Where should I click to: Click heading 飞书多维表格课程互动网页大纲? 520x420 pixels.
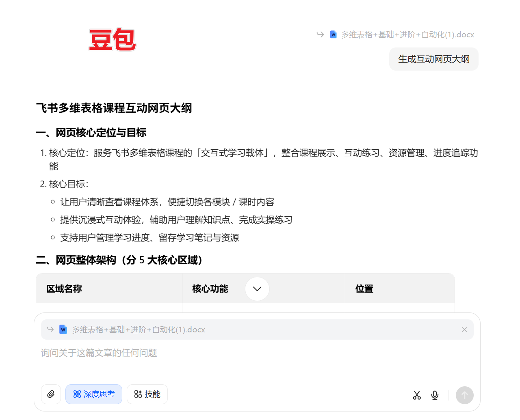click(x=114, y=108)
